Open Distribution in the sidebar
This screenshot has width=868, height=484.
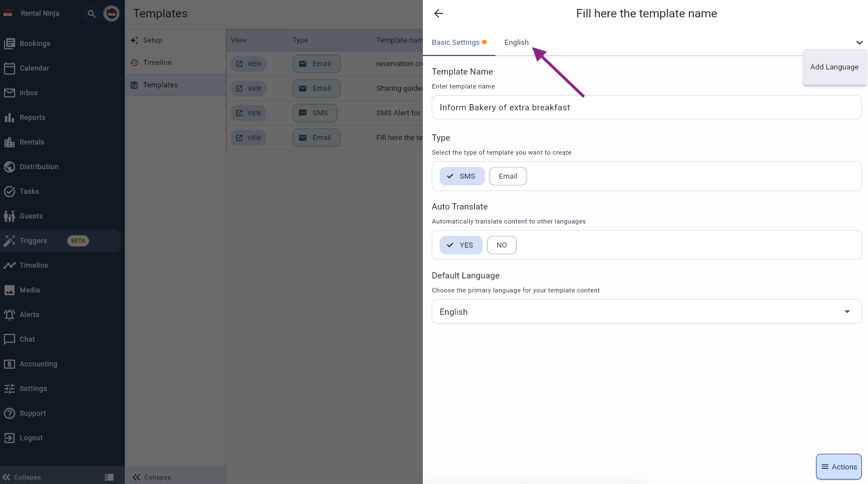coord(39,167)
